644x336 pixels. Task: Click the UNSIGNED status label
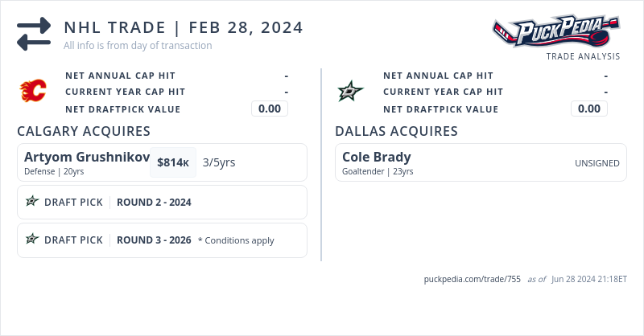[x=597, y=163]
